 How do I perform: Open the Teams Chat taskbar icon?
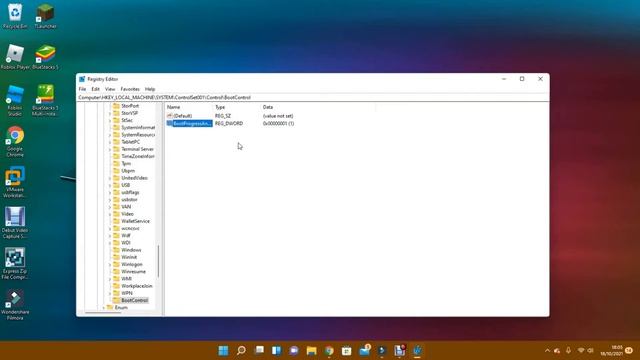[x=294, y=350]
